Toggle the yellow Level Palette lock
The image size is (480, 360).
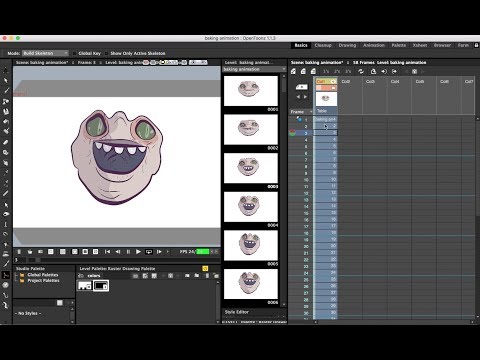pos(205,268)
